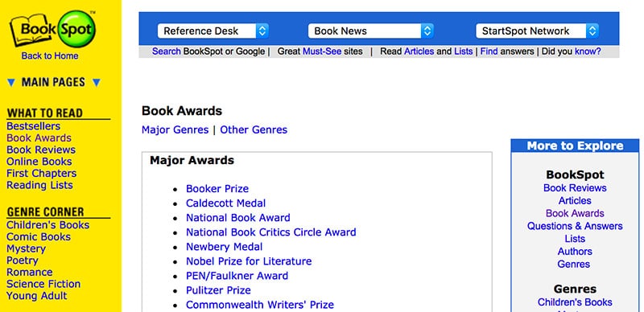The width and height of the screenshot is (644, 312).
Task: Open the Did you know? link
Action: [588, 51]
